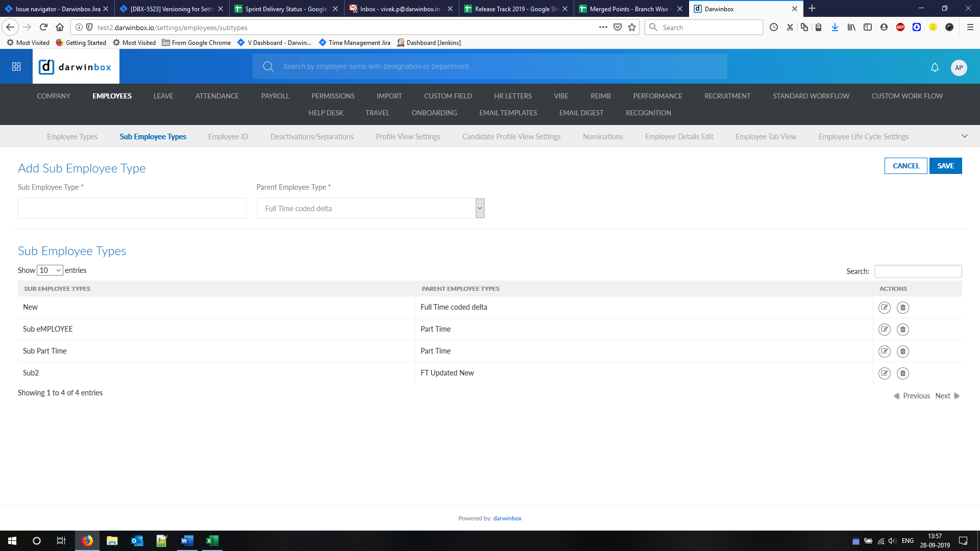
Task: Bookmark this page with the star icon
Action: click(x=632, y=28)
